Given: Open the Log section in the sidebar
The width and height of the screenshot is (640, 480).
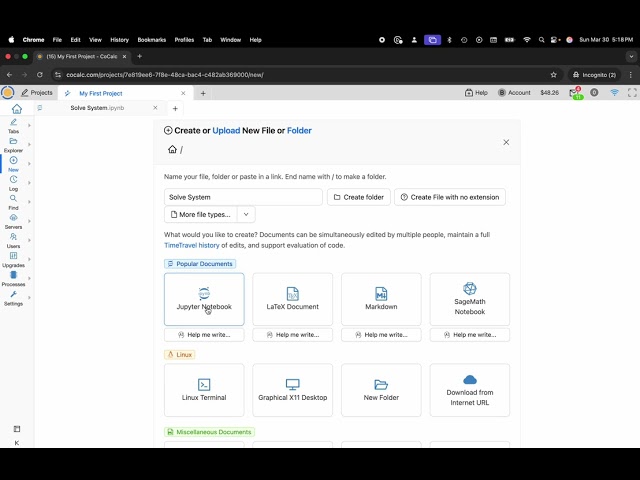Looking at the screenshot, I should 13,183.
